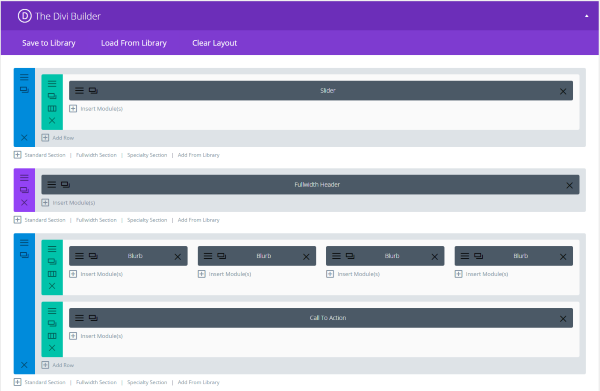Open settings of the Slider's green row
Image resolution: width=600 pixels, height=391 pixels.
(52, 83)
